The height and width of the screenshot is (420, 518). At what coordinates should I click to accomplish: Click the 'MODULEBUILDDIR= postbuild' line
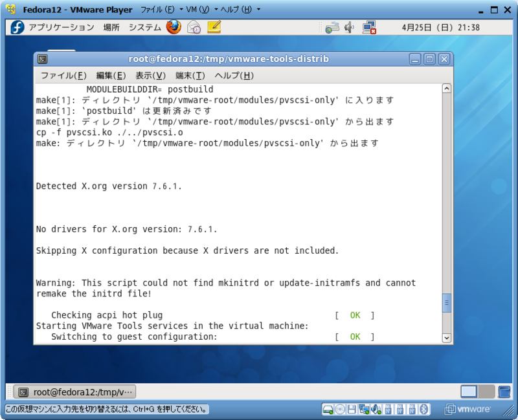click(150, 89)
